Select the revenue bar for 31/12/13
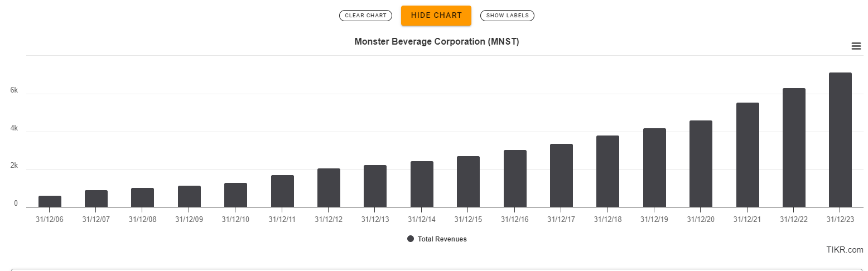The width and height of the screenshot is (868, 271). coord(375,186)
